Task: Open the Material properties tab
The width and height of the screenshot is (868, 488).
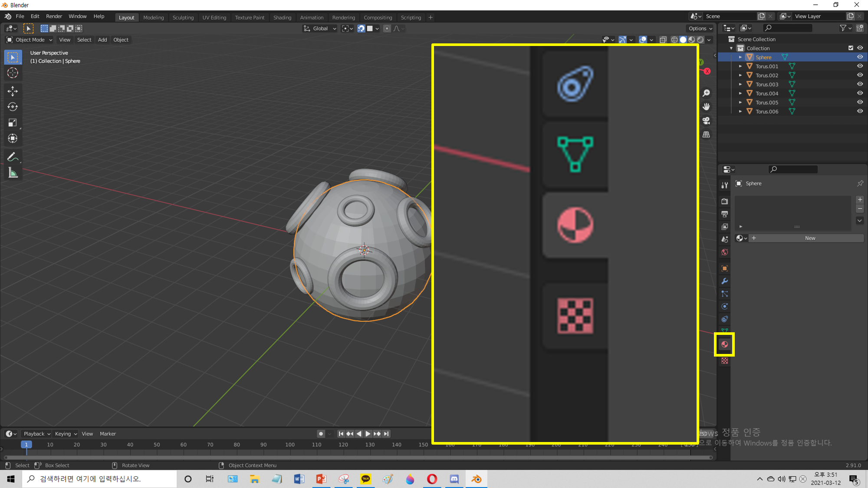Action: 724,344
